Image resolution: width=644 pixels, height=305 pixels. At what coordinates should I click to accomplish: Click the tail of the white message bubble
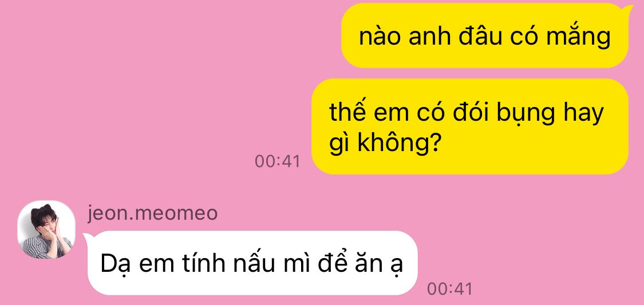point(87,237)
